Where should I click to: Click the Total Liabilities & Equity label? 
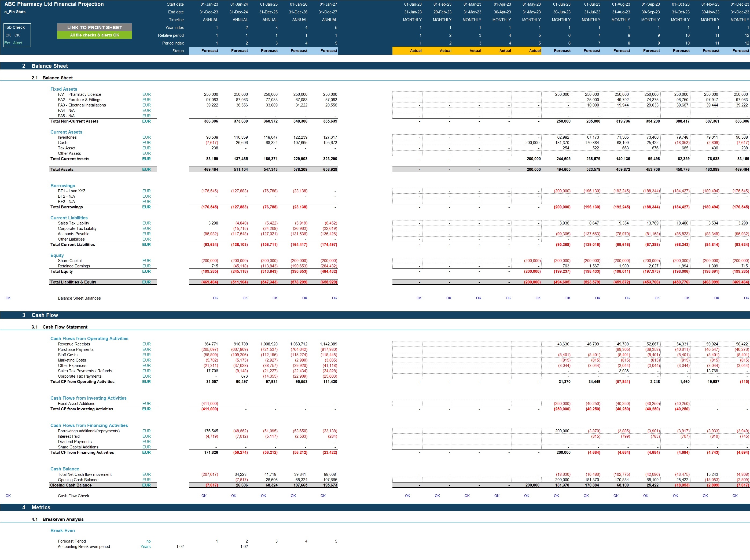73,282
